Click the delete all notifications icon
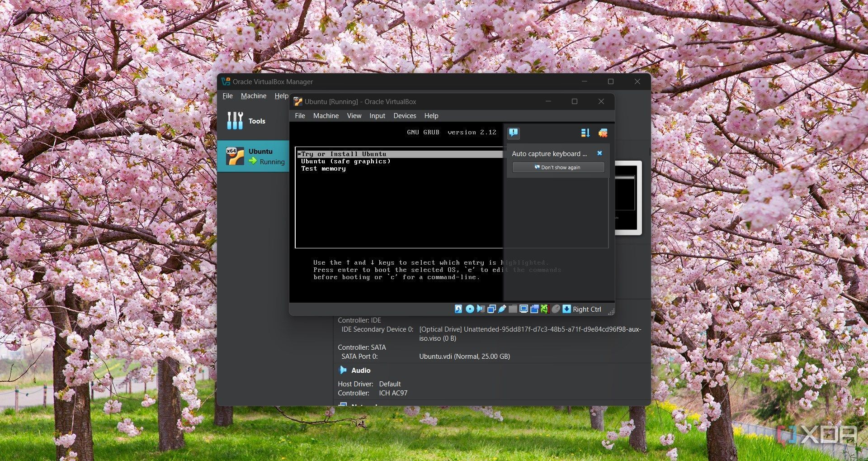Screen dimensions: 868x461 pyautogui.click(x=603, y=133)
